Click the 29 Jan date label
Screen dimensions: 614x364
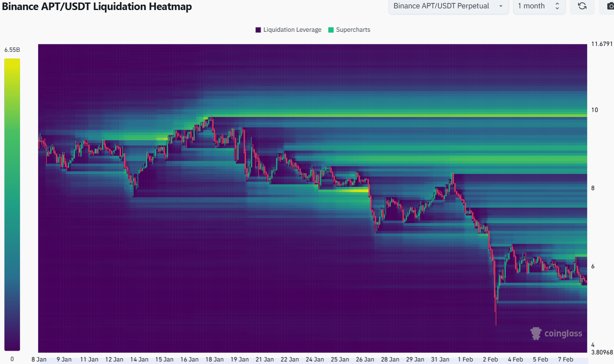tap(415, 359)
